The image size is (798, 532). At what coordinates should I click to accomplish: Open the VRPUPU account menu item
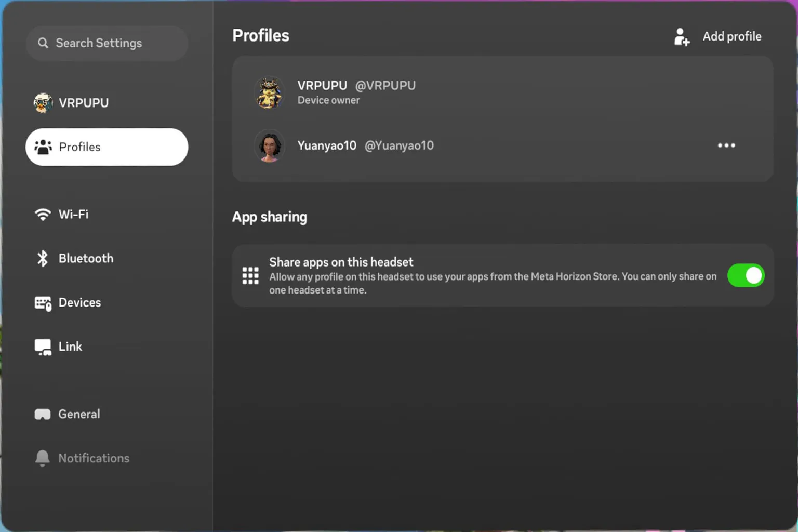click(x=107, y=103)
